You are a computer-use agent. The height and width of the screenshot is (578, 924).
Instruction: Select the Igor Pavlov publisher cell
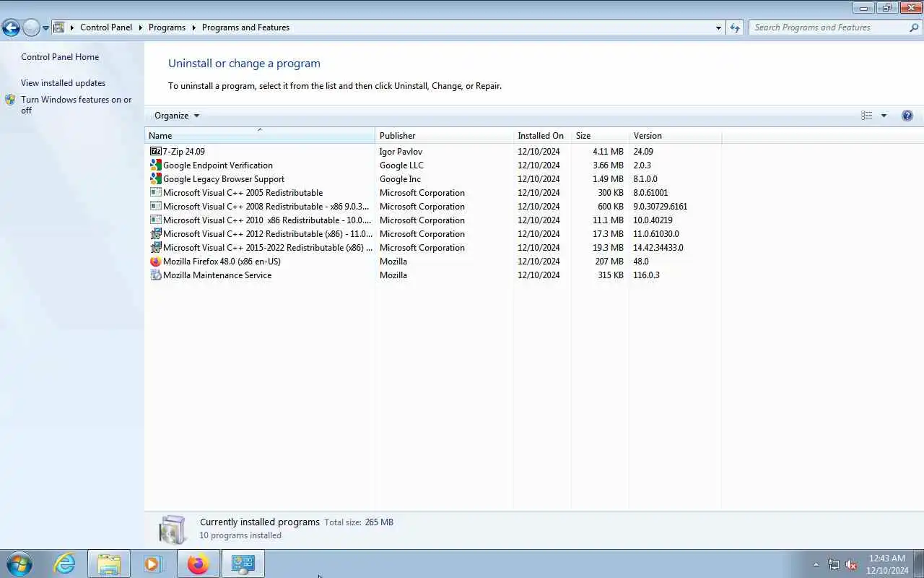(401, 152)
